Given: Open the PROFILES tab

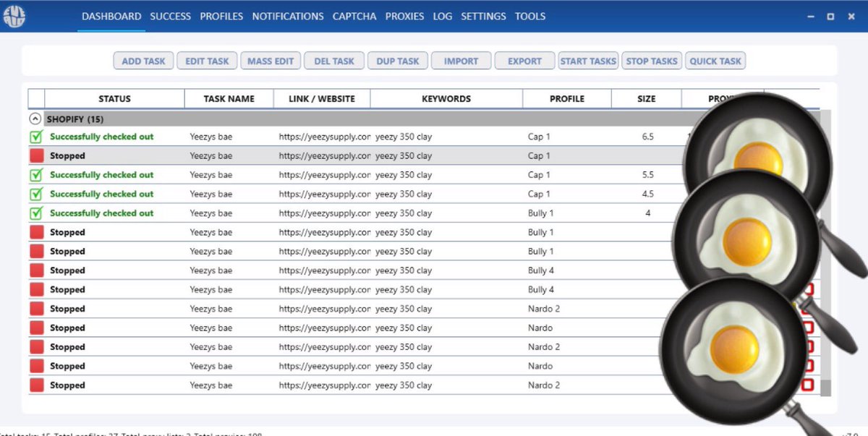Looking at the screenshot, I should (221, 16).
